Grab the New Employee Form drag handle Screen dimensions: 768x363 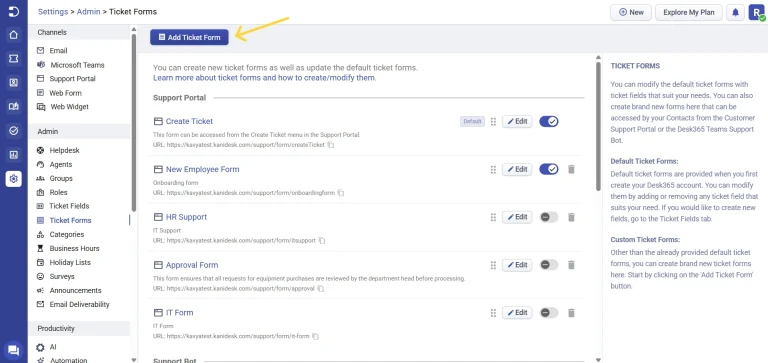493,169
